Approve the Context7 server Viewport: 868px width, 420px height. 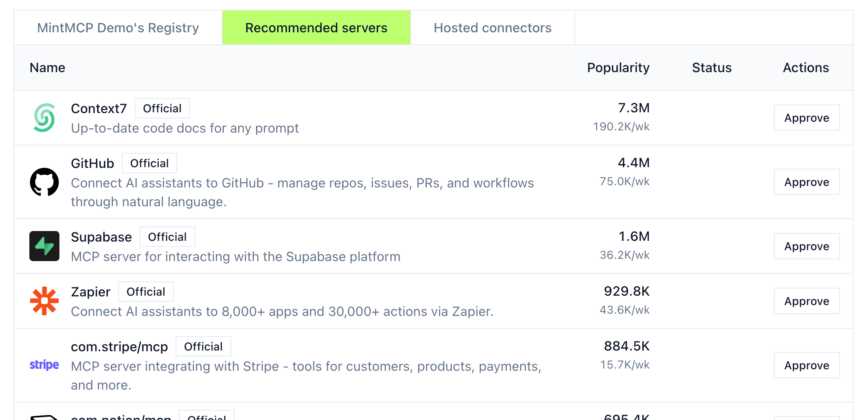pyautogui.click(x=806, y=118)
